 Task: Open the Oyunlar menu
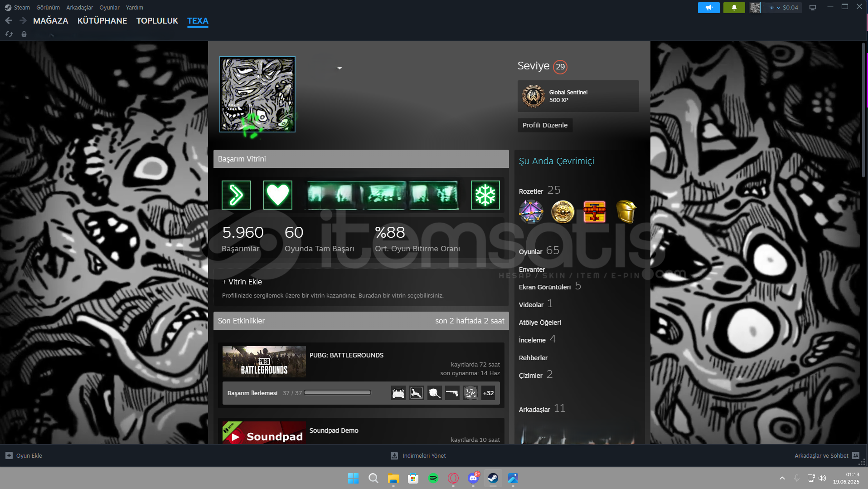pyautogui.click(x=109, y=7)
